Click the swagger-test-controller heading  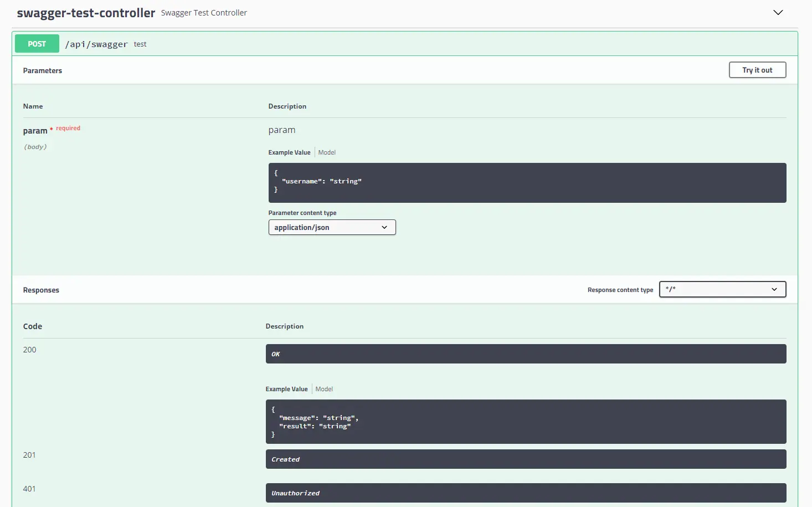(x=86, y=13)
